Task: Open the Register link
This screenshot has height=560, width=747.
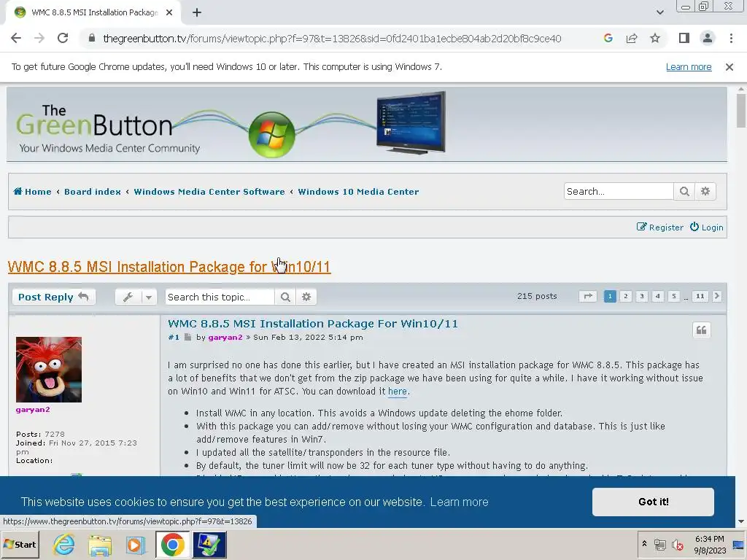Action: (x=660, y=227)
